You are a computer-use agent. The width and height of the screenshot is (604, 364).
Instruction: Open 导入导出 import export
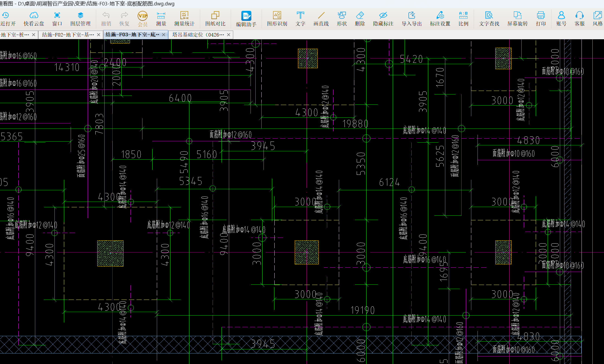point(412,19)
